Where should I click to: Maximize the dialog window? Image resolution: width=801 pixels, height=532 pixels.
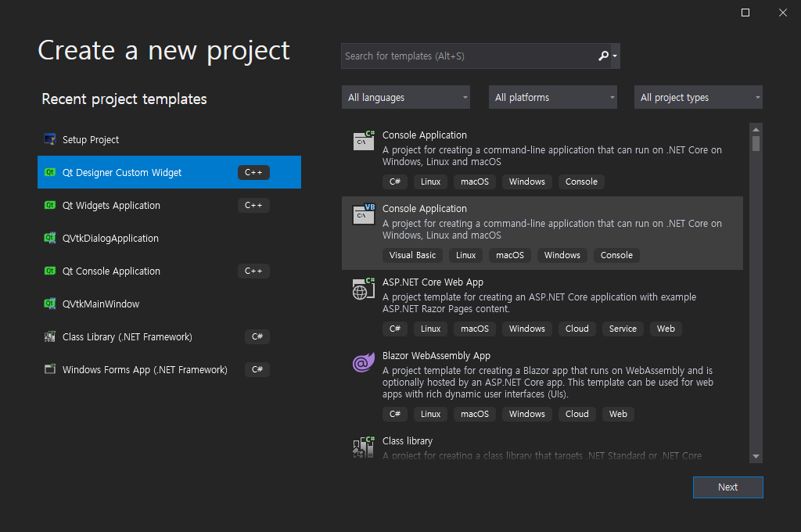pyautogui.click(x=745, y=13)
